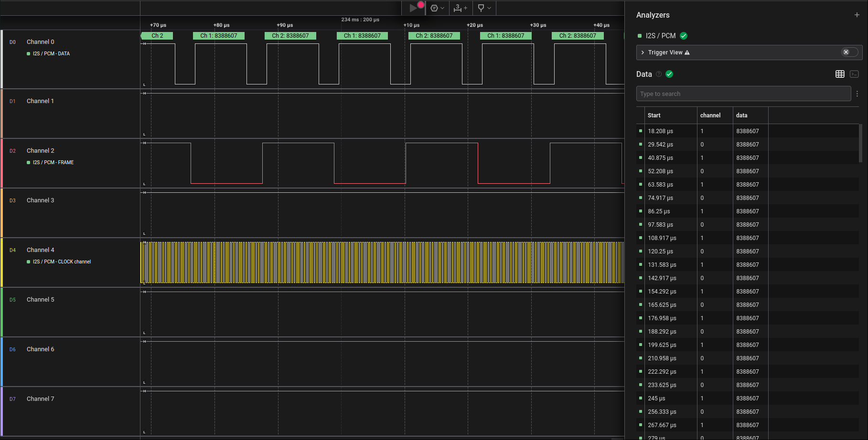Click the +80 µs timeline marker
Viewport: 868px width, 440px height.
[x=221, y=25]
